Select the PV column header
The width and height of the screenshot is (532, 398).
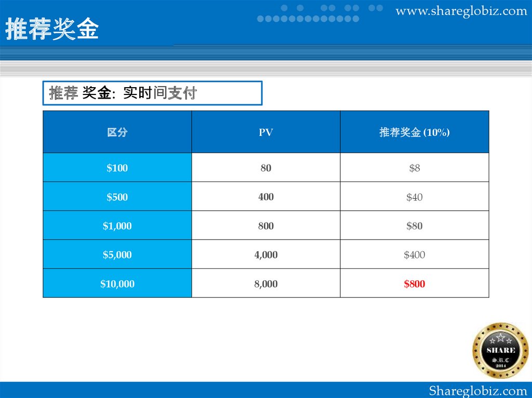point(266,132)
